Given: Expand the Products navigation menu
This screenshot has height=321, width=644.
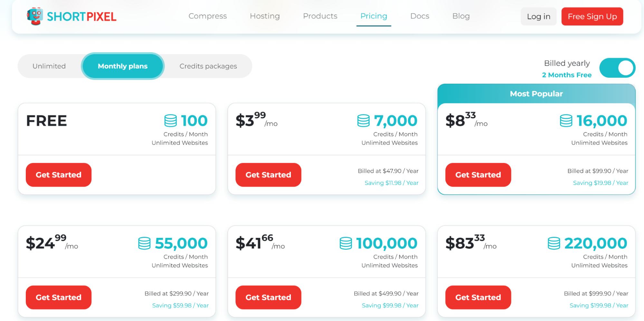Looking at the screenshot, I should 320,16.
